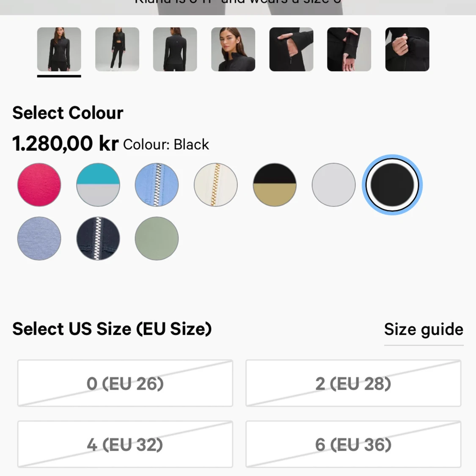
Task: Select the pink colour swatch
Action: click(39, 185)
